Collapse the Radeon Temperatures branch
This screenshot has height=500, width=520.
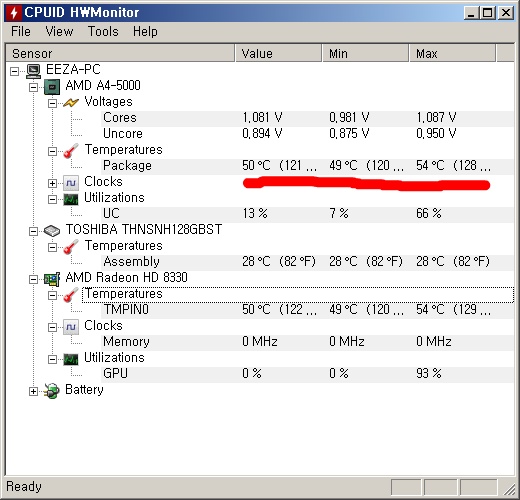click(52, 295)
